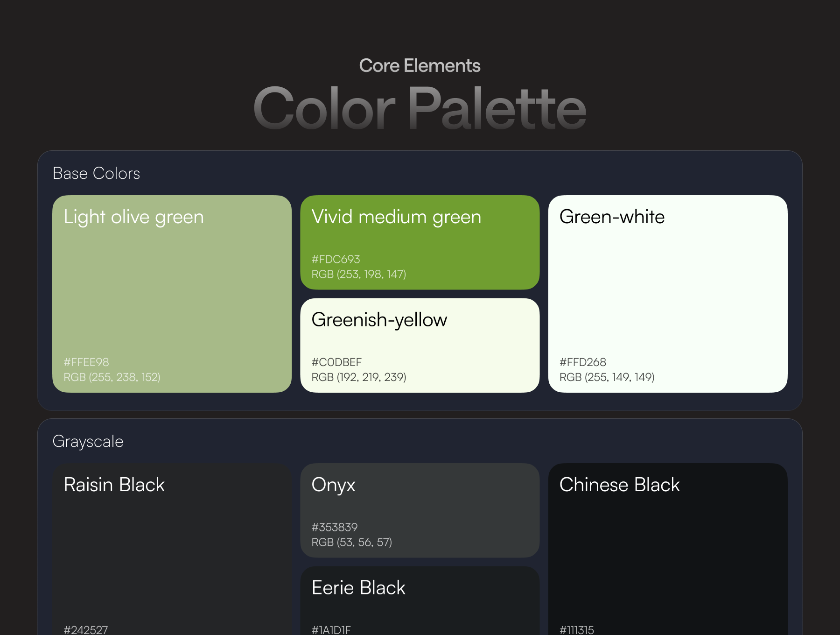Click the RGB (255, 149, 149) value

pos(607,377)
